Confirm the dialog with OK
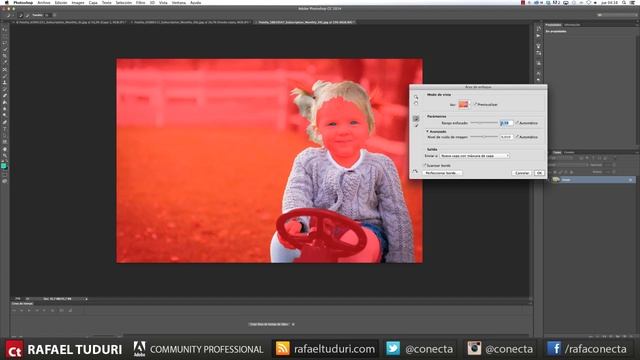 click(539, 173)
